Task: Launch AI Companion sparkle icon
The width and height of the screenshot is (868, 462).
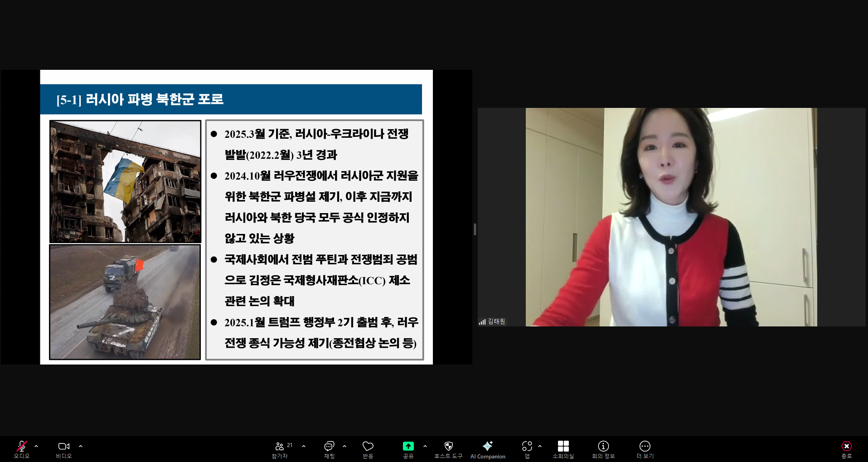Action: 488,446
